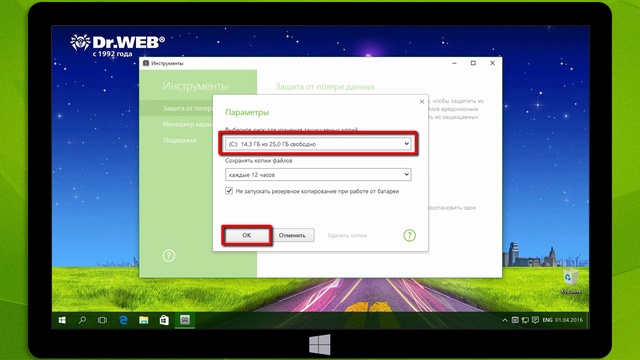The image size is (640, 360).
Task: Close the Инструменты window
Action: pos(492,63)
